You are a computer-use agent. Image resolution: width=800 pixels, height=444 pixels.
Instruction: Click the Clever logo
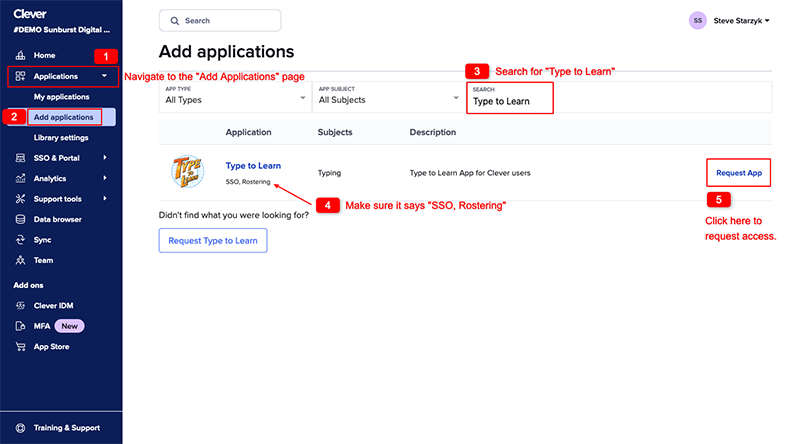[30, 14]
